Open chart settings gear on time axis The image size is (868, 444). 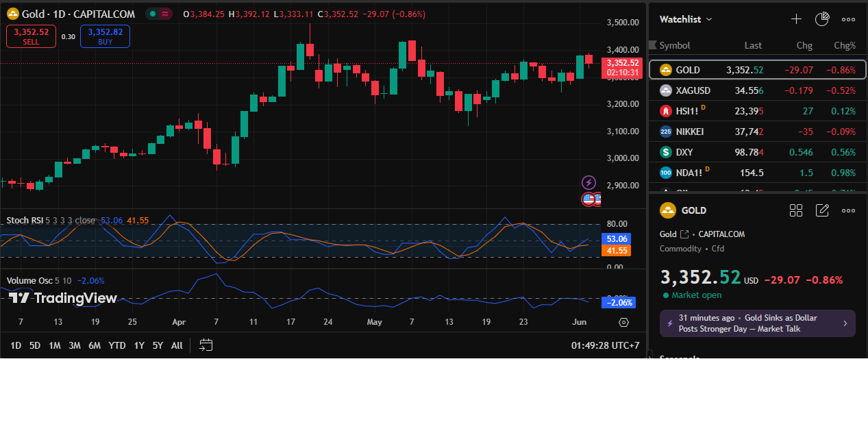(x=623, y=322)
